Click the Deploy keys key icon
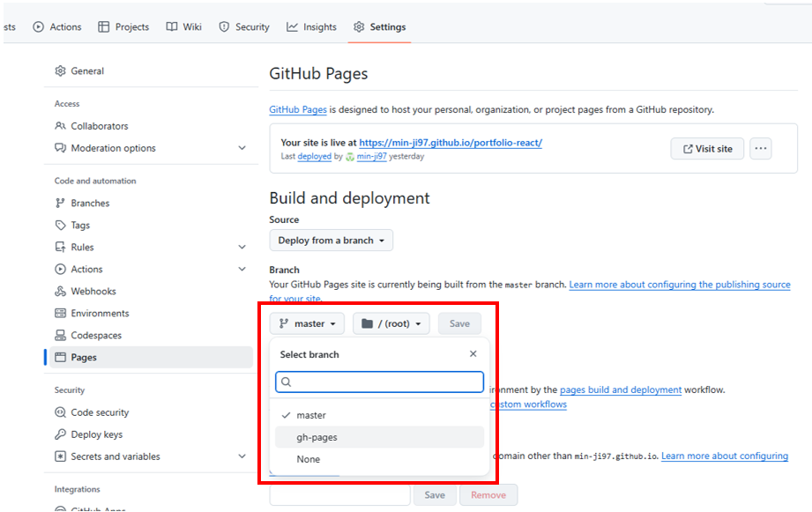 (x=61, y=434)
